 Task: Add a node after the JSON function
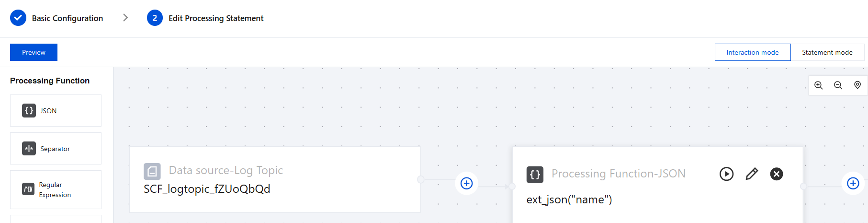click(x=853, y=183)
